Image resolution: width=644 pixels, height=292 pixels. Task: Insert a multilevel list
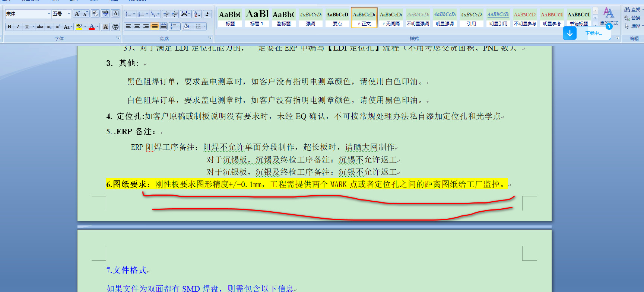point(154,14)
